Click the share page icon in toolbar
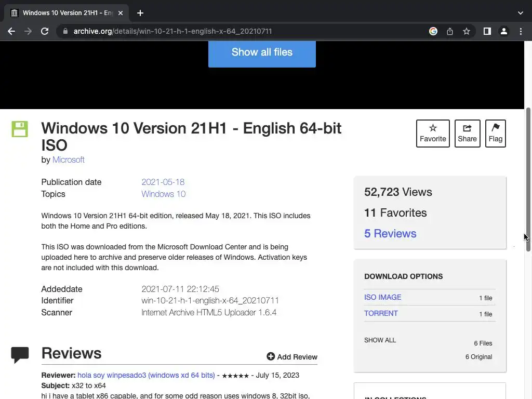The height and width of the screenshot is (399, 532). [450, 31]
